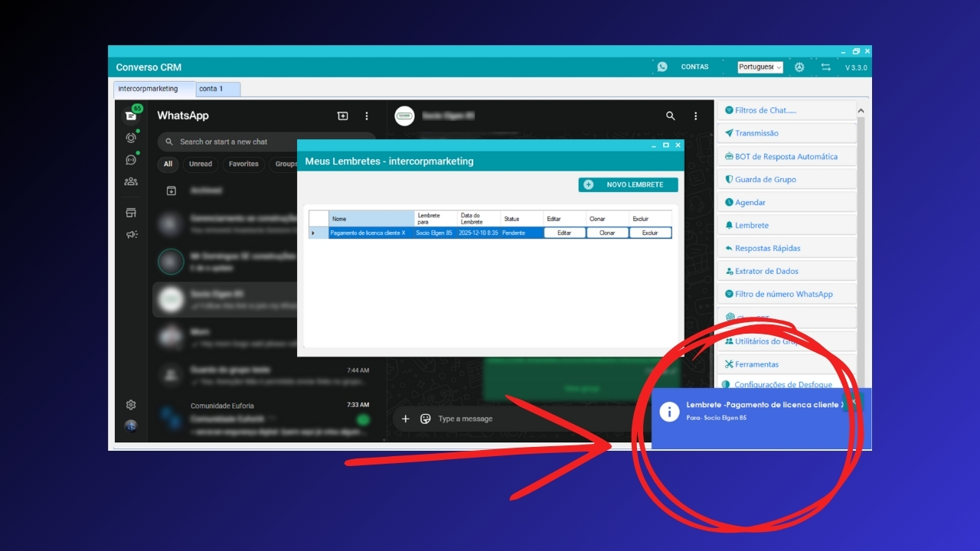Open the Archived chats folder icon

[171, 191]
